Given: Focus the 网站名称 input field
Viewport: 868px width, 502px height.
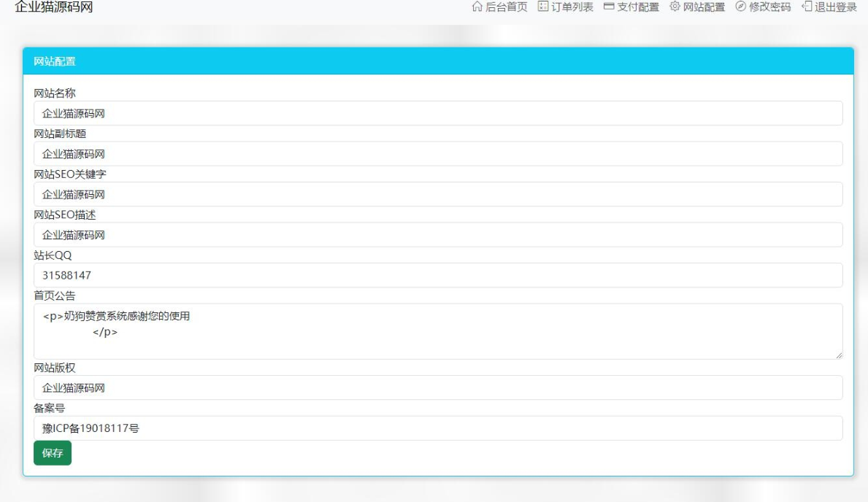Looking at the screenshot, I should pyautogui.click(x=438, y=113).
